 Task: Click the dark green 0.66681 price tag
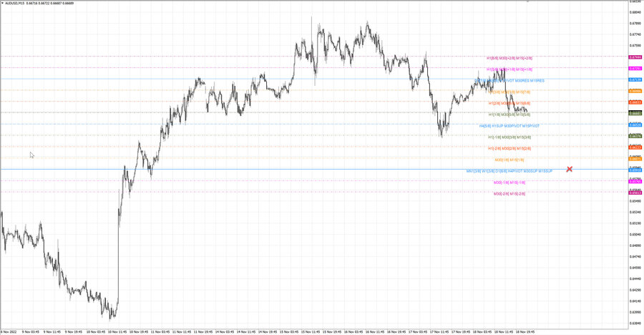coord(635,113)
